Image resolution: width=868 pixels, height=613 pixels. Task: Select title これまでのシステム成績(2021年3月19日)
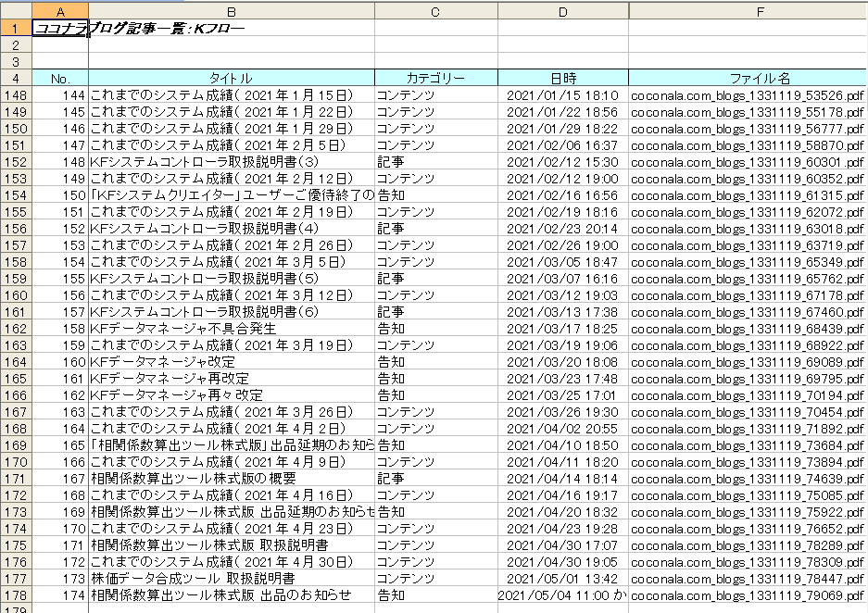pyautogui.click(x=232, y=345)
